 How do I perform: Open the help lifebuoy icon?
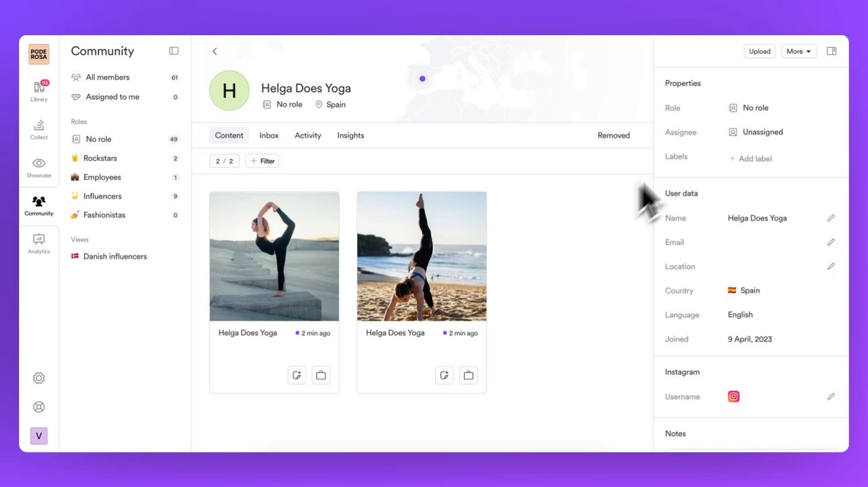[39, 407]
